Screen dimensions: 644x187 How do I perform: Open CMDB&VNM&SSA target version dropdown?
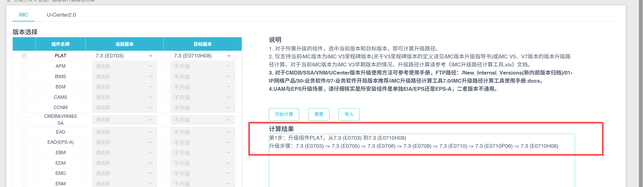[x=203, y=120]
